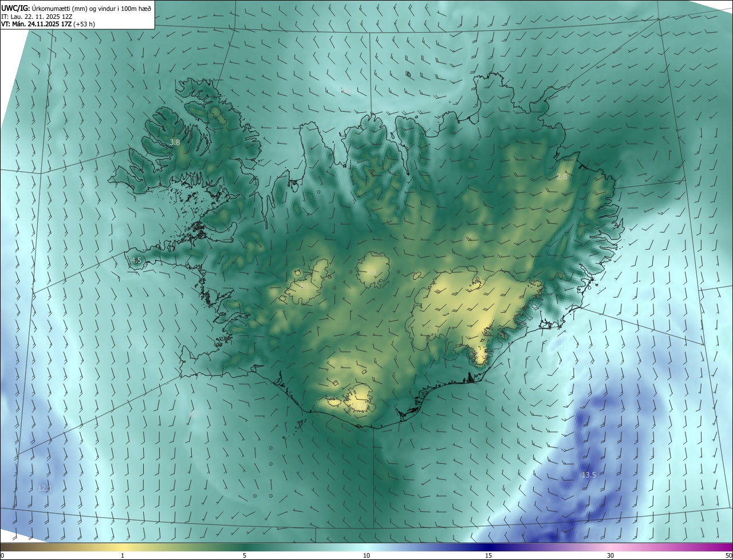
Task: Click the 3.8 value over the Westfjords
Action: tap(175, 142)
